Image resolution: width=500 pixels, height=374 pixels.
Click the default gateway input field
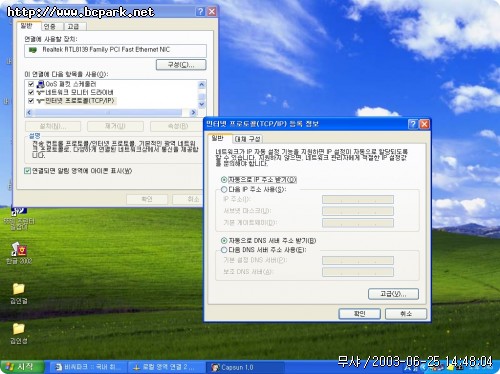point(358,223)
